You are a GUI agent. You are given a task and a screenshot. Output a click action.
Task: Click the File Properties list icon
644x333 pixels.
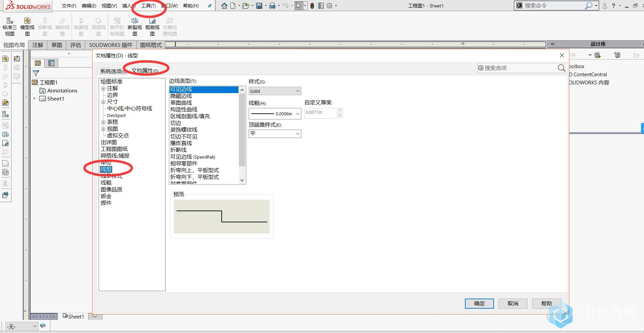[321, 6]
